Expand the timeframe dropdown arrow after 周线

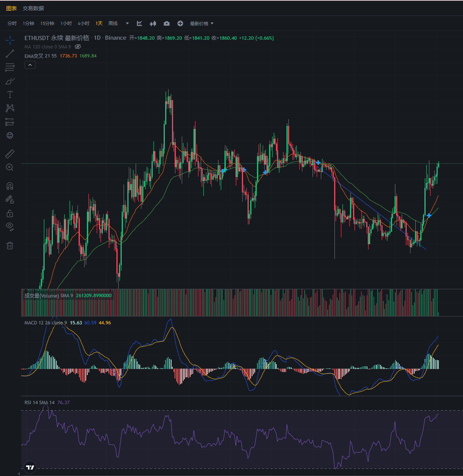(x=127, y=23)
